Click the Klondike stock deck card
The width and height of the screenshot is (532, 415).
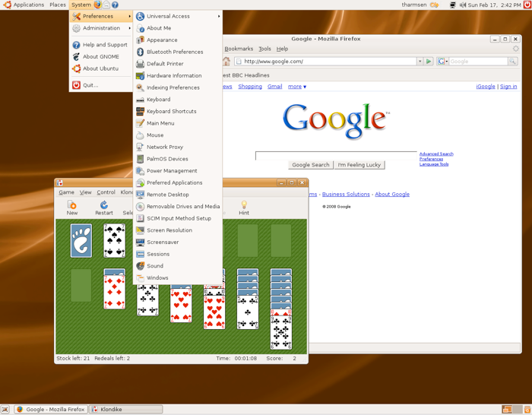click(x=81, y=241)
